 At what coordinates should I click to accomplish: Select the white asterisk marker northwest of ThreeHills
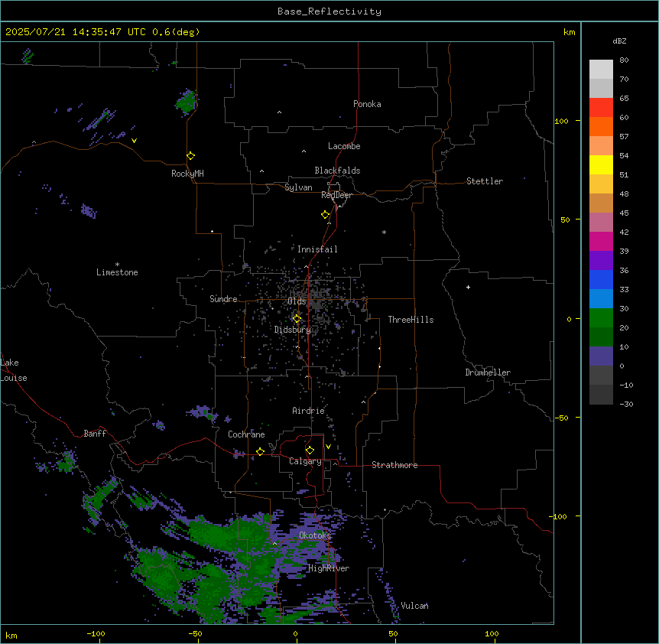tap(384, 232)
